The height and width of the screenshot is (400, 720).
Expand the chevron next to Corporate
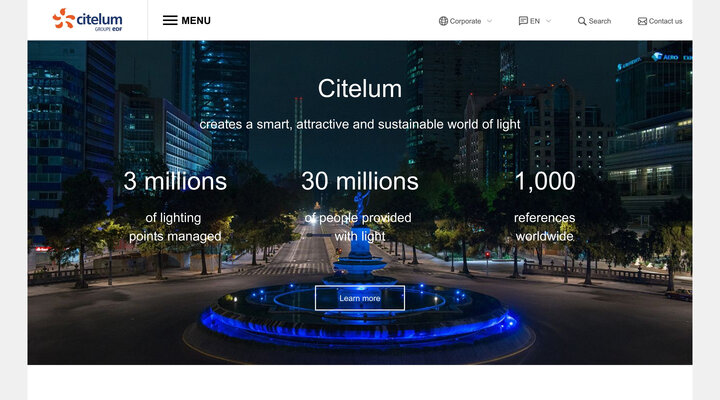pyautogui.click(x=489, y=21)
